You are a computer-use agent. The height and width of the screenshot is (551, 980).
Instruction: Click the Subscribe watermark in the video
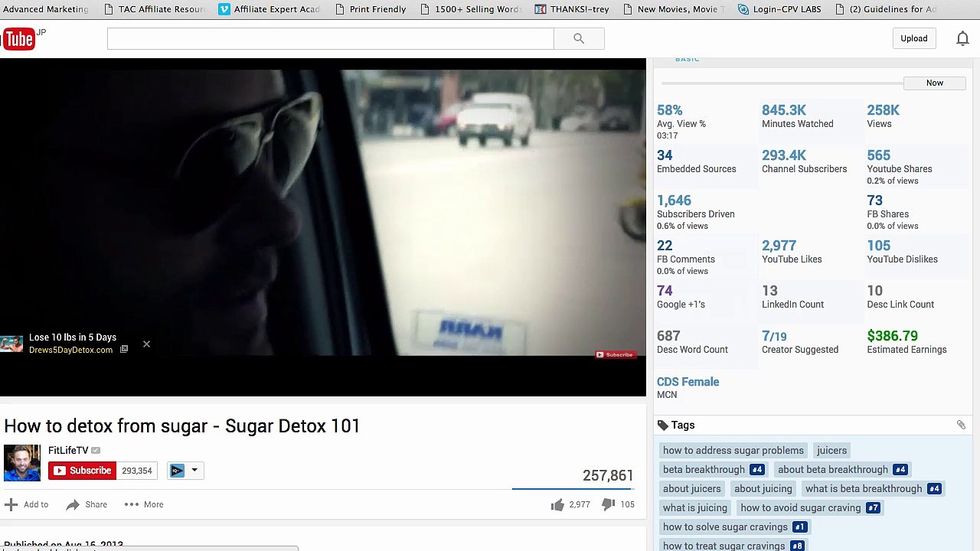tap(615, 354)
